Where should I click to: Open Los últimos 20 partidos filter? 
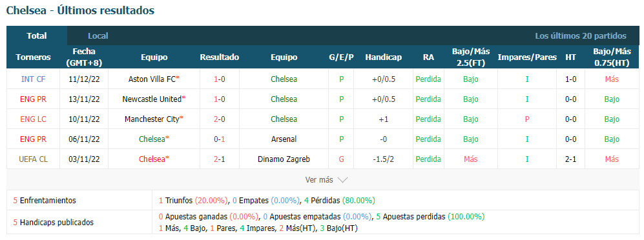[580, 35]
